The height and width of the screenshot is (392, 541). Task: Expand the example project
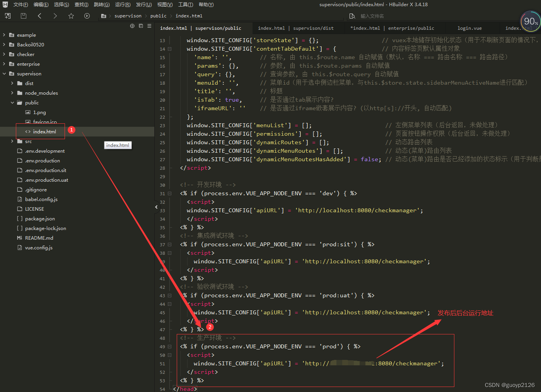point(4,35)
